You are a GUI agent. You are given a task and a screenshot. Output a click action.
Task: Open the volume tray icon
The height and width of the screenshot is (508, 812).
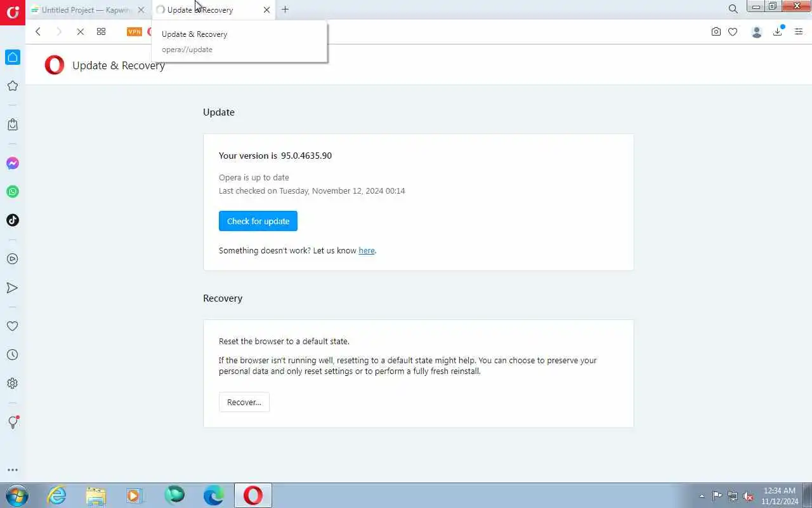click(749, 496)
